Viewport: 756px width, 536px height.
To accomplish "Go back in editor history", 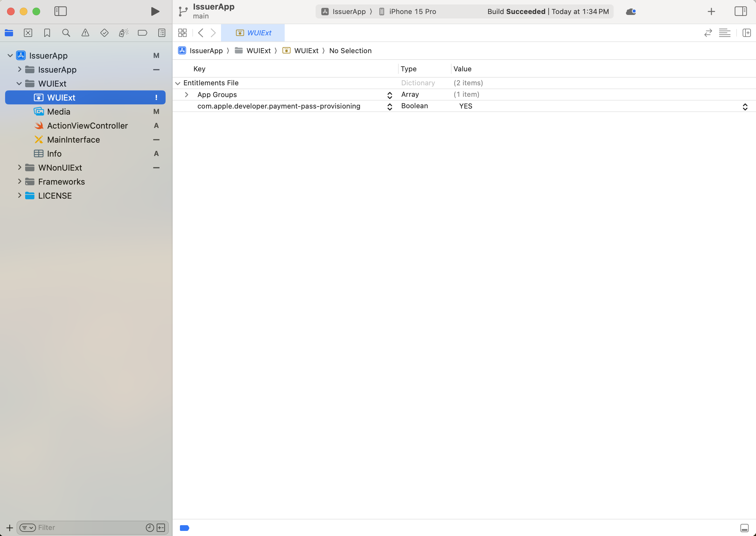I will click(200, 33).
